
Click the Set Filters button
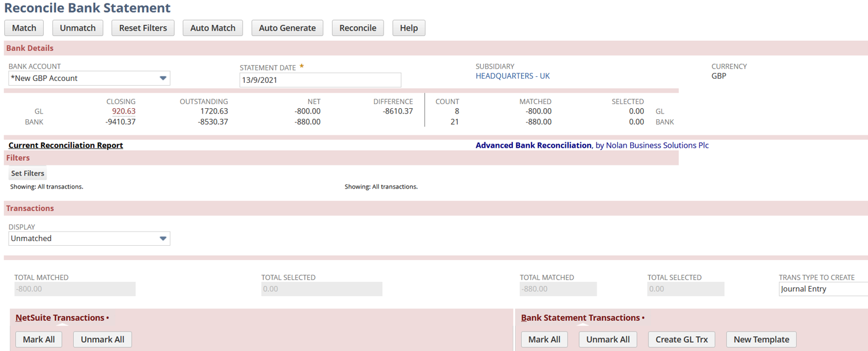pyautogui.click(x=28, y=173)
